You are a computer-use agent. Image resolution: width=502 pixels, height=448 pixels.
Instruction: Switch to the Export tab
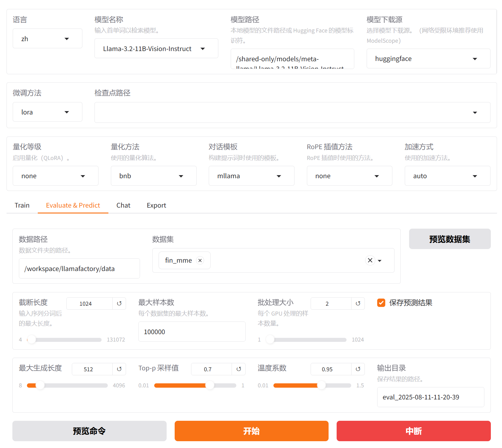pos(156,205)
